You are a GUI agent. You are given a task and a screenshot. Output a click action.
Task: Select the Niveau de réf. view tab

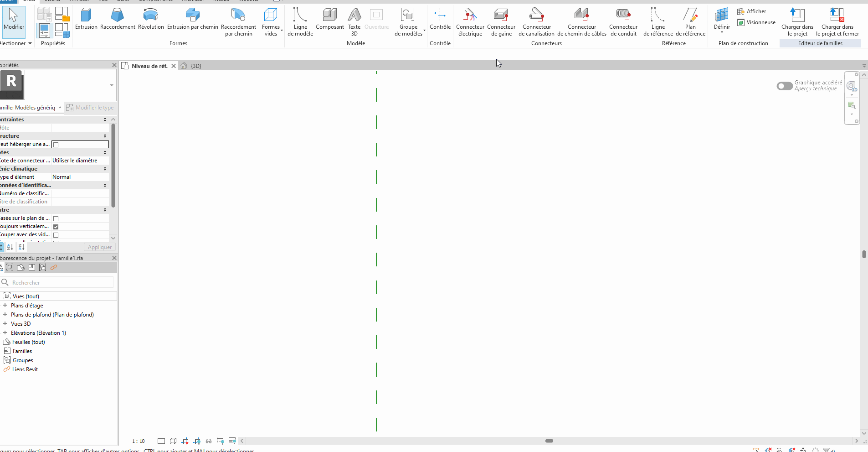pyautogui.click(x=149, y=66)
